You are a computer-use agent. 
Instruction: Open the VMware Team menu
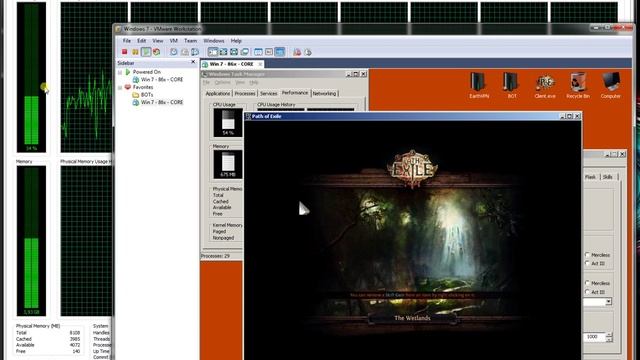[x=191, y=41]
